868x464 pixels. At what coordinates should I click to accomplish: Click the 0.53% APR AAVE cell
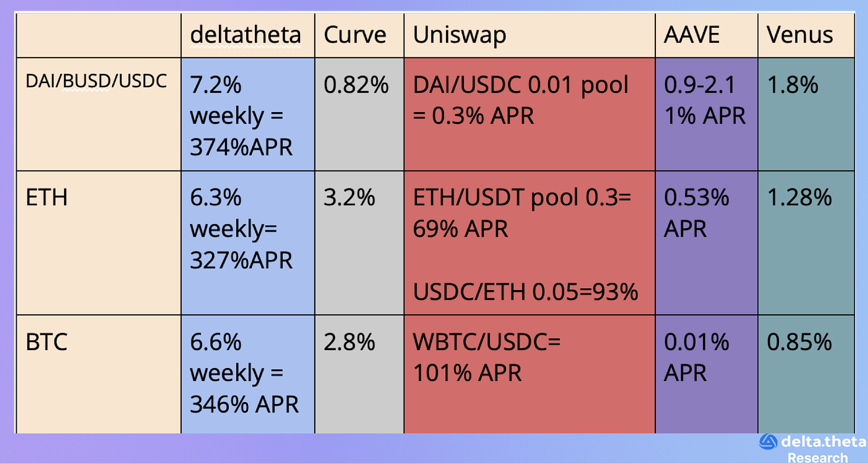(x=707, y=243)
